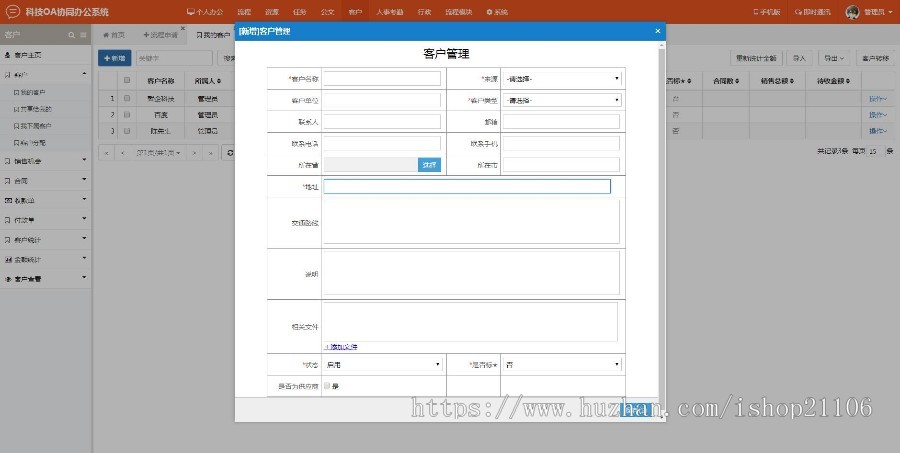This screenshot has height=453, width=900.
Task: Expand the 合同 group in the sidebar
Action: (45, 180)
